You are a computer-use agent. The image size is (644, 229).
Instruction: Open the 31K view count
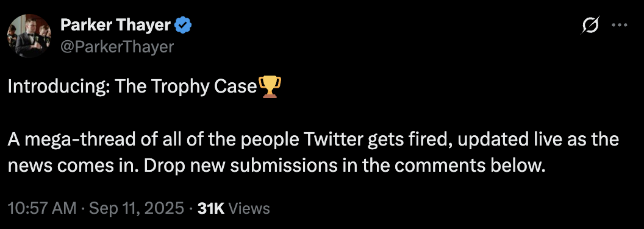pos(210,208)
